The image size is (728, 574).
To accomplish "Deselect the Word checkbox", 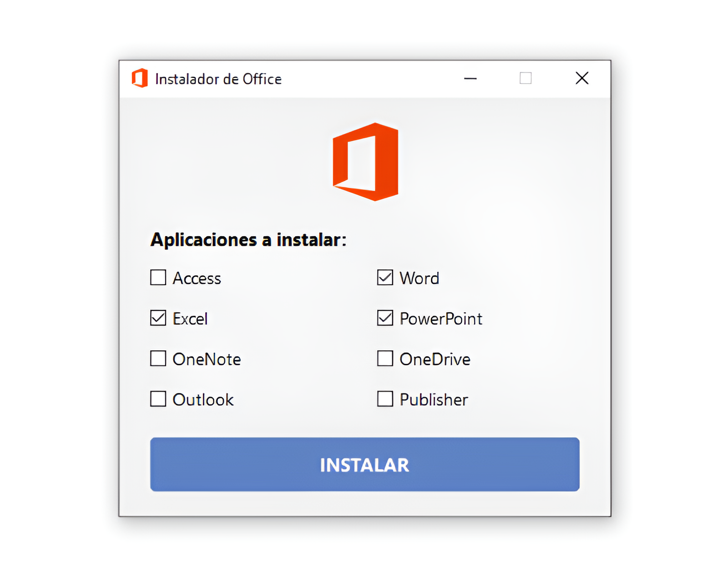I will 385,277.
